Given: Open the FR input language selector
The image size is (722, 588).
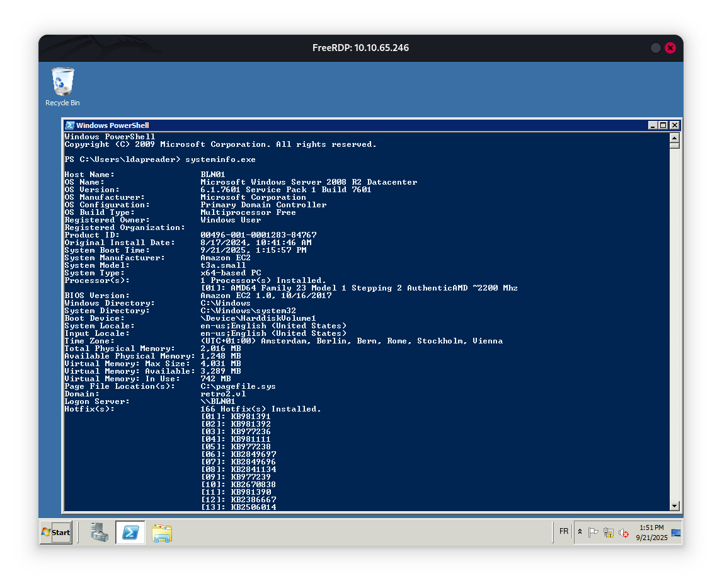Looking at the screenshot, I should (x=564, y=531).
